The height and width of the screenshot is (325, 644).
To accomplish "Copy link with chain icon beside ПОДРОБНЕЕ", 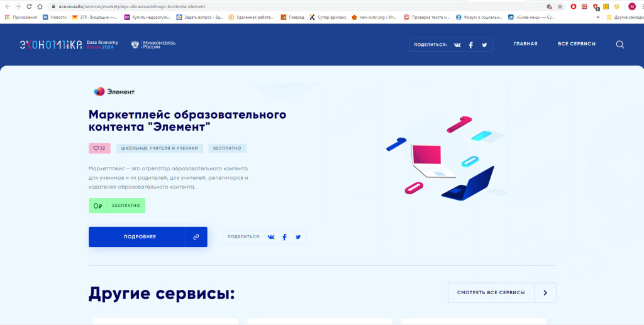I will point(196,237).
